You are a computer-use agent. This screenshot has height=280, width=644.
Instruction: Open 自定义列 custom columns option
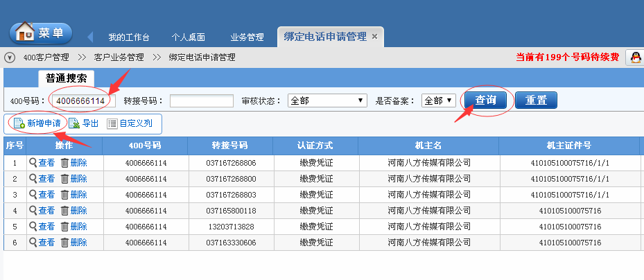coord(129,124)
